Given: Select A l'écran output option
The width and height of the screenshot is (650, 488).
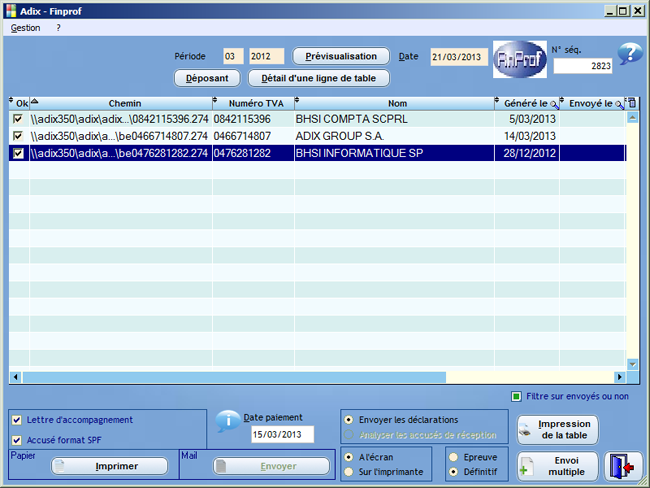Looking at the screenshot, I should click(x=349, y=457).
